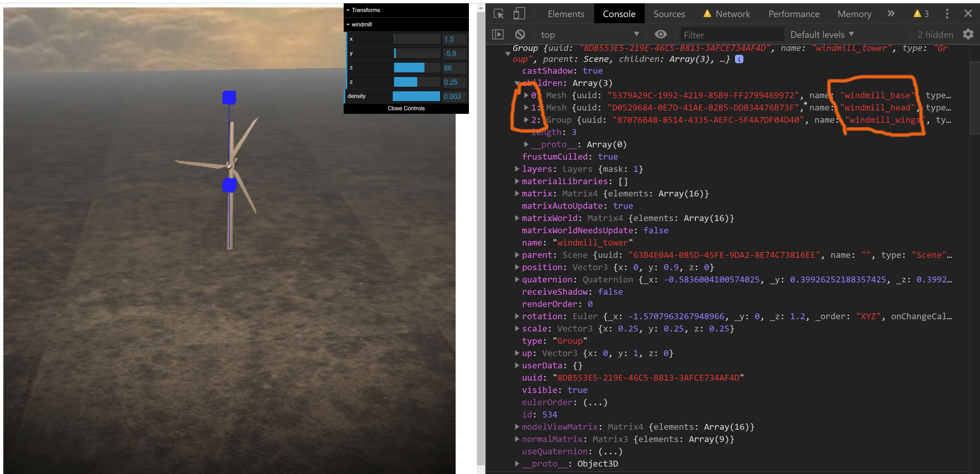The height and width of the screenshot is (474, 980).
Task: Toggle the device toolbar icon
Action: tap(519, 14)
